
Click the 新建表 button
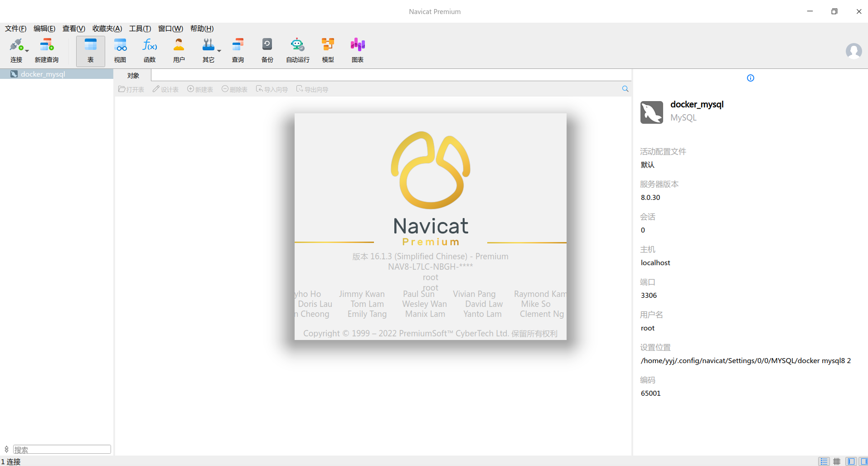(x=200, y=89)
